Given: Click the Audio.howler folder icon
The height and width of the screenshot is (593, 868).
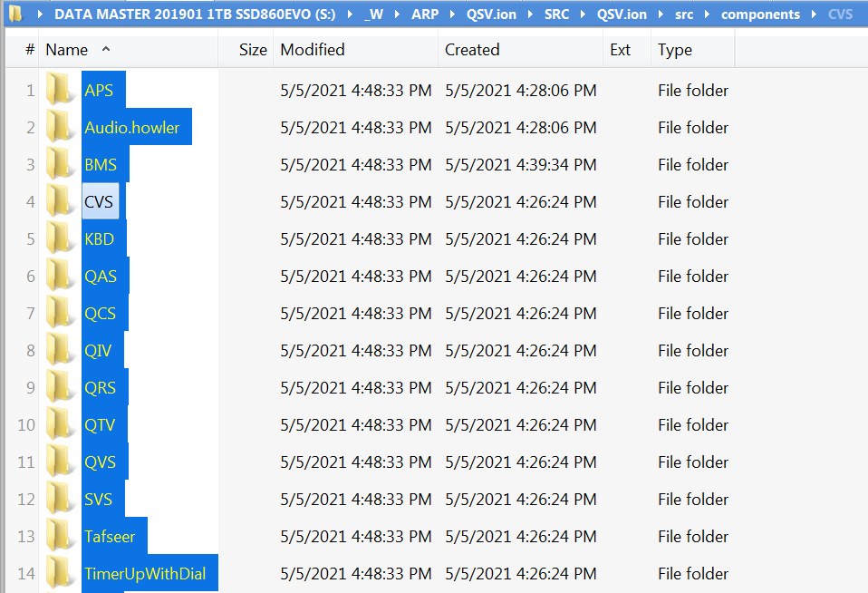Looking at the screenshot, I should point(60,127).
